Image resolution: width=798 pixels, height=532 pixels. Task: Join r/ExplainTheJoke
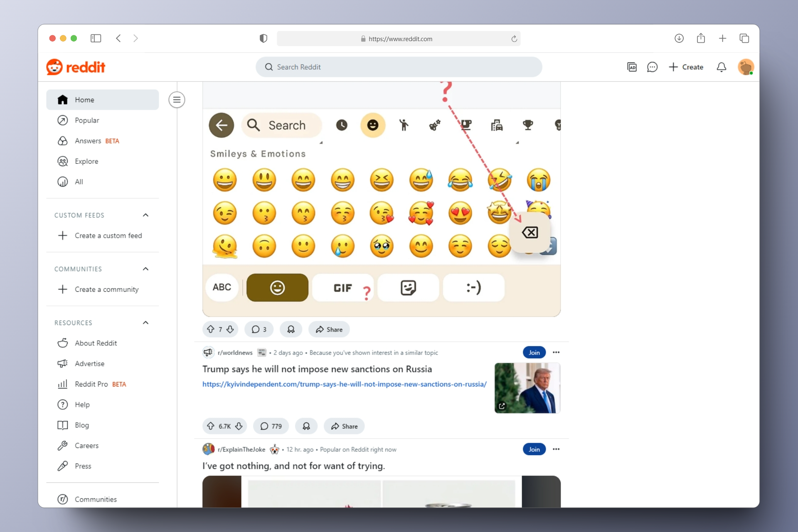pos(534,449)
